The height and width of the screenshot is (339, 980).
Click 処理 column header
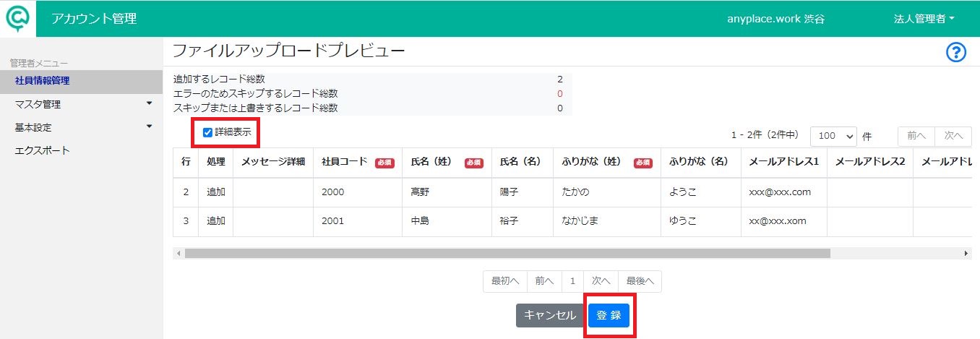(216, 163)
